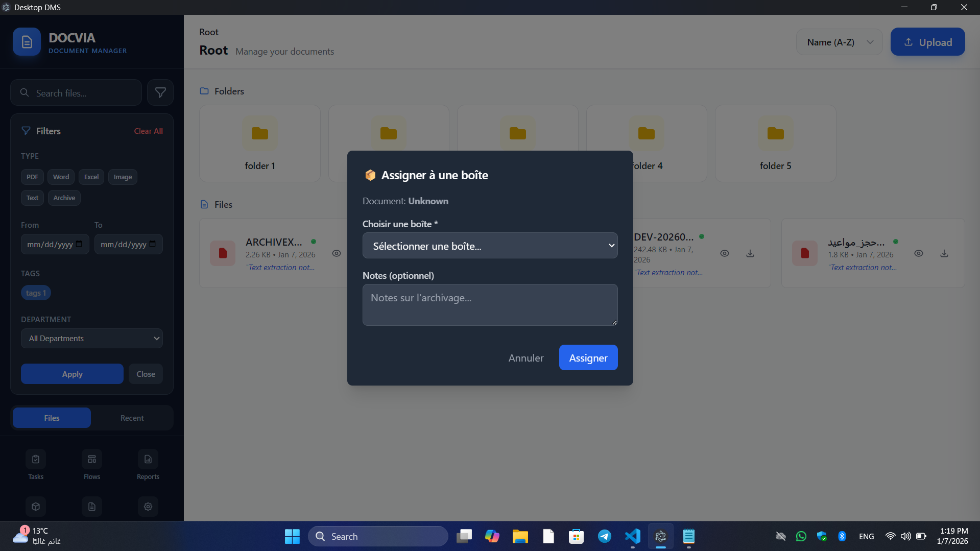Screen dimensions: 980x551
Task: Click Clear All in Filters panel
Action: tap(148, 131)
